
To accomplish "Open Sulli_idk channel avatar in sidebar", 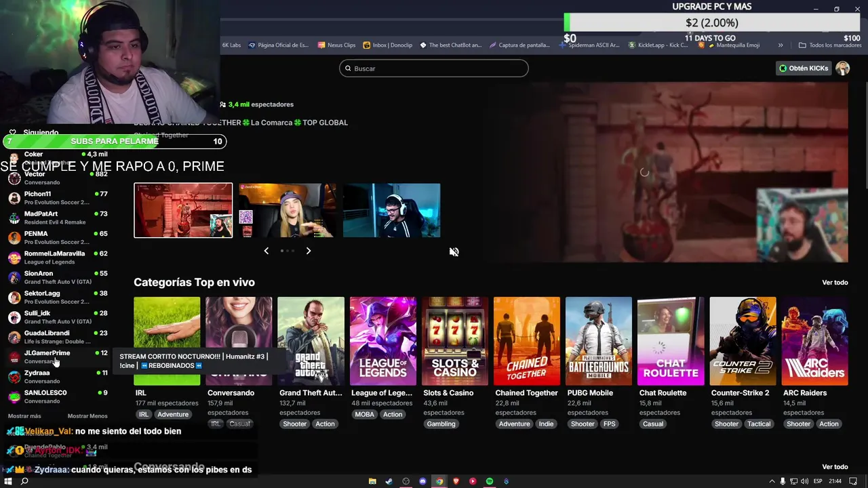I will click(14, 317).
